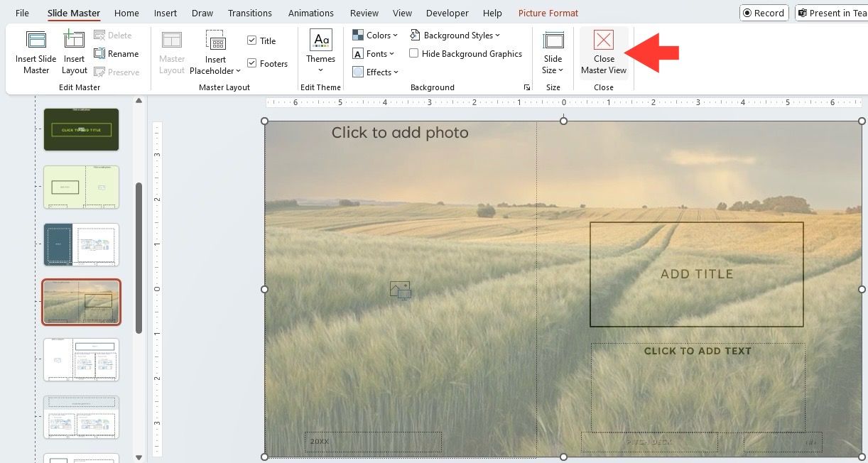Screen dimensions: 868x463
Task: Select the dark green title layout thumbnail
Action: click(x=81, y=129)
